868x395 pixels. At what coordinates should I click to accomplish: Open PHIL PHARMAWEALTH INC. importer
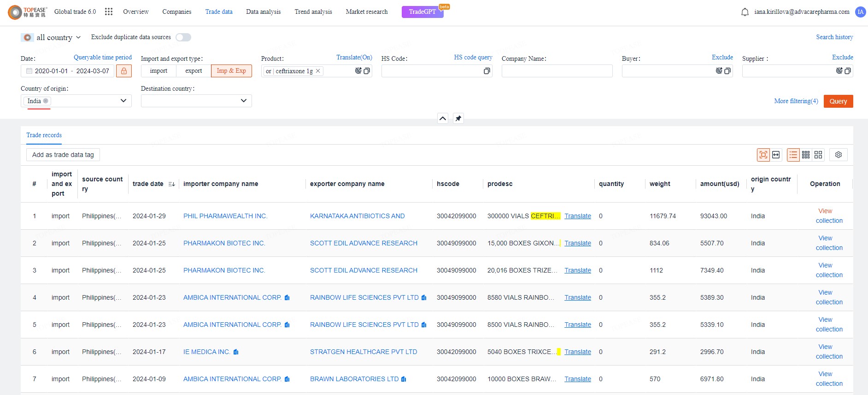[x=225, y=216]
